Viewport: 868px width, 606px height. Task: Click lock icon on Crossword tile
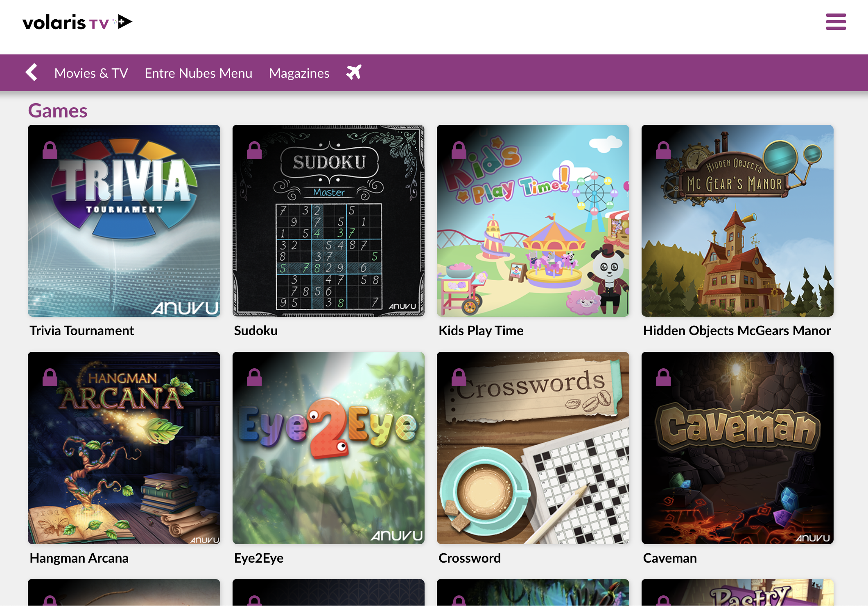point(459,377)
